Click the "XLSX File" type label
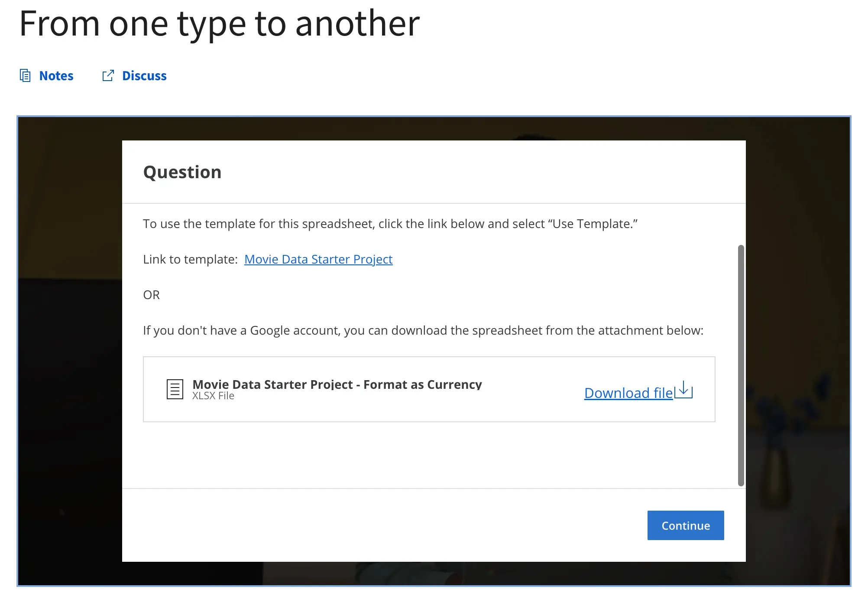The height and width of the screenshot is (606, 868). tap(213, 396)
